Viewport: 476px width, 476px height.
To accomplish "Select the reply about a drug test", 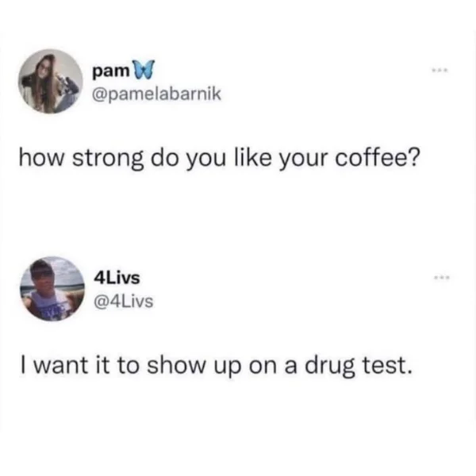I will click(217, 366).
